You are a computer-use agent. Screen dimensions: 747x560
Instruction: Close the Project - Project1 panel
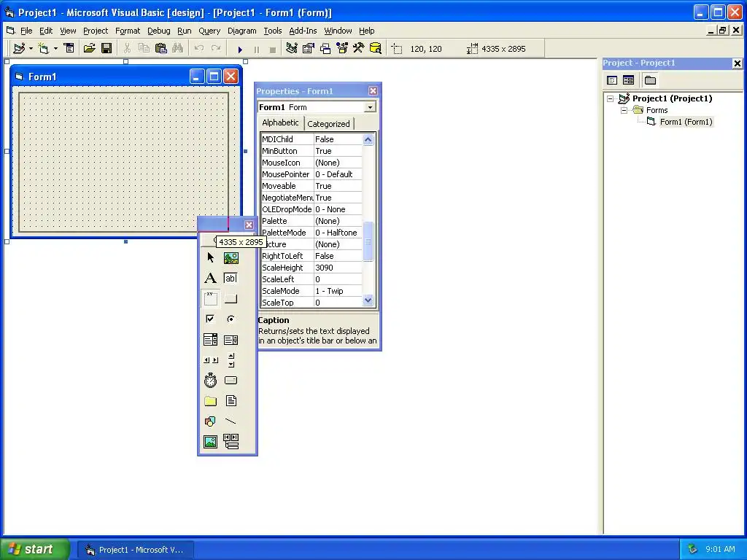pos(737,63)
